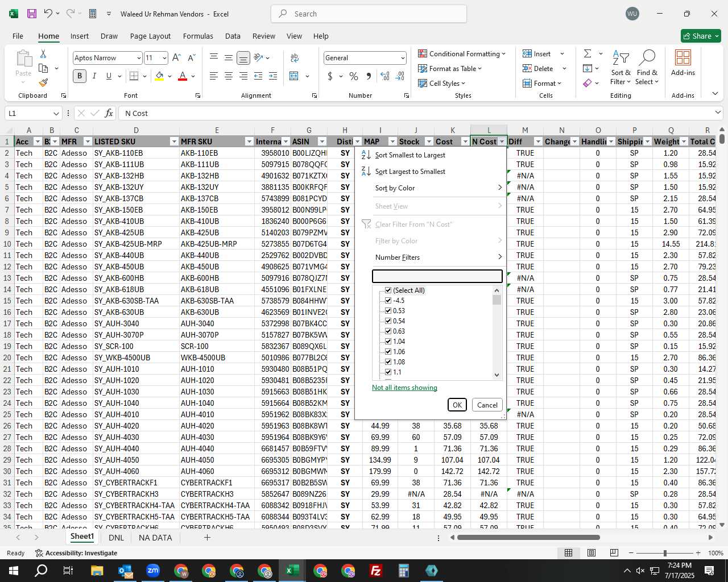Open Excel from the Windows taskbar
Viewport: 728px width, 582px height.
coord(292,571)
